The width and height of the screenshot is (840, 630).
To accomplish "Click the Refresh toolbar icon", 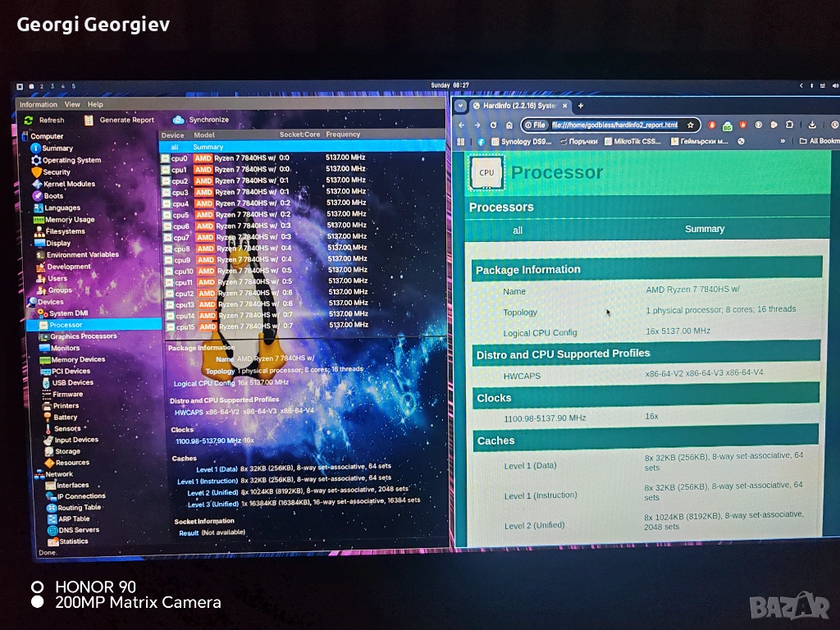I will (x=30, y=121).
